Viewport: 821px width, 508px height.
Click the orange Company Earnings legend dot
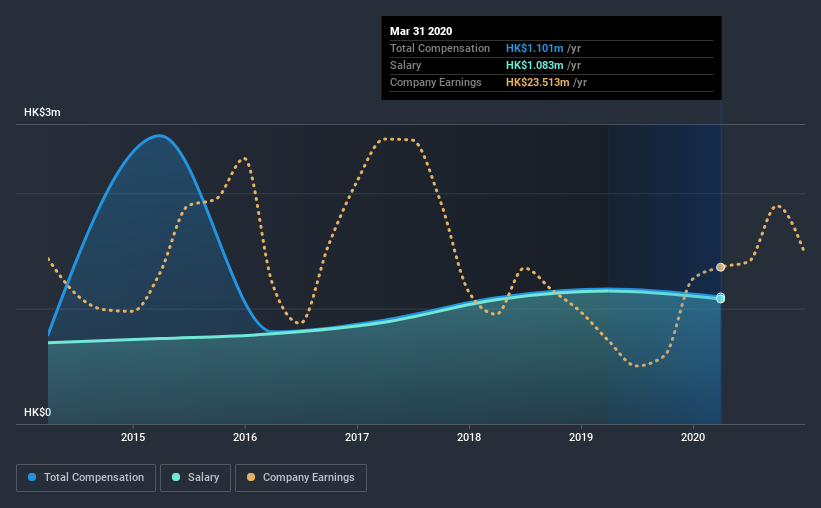pyautogui.click(x=251, y=477)
